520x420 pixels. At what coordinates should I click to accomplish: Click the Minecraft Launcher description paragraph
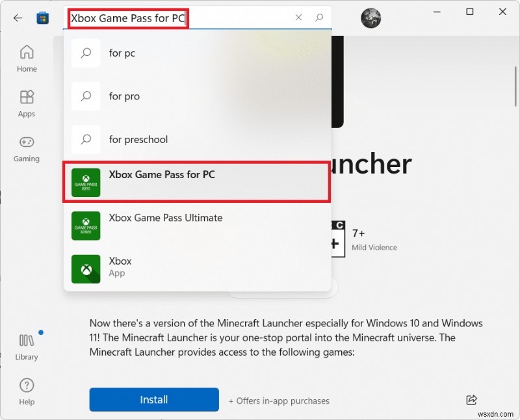286,337
